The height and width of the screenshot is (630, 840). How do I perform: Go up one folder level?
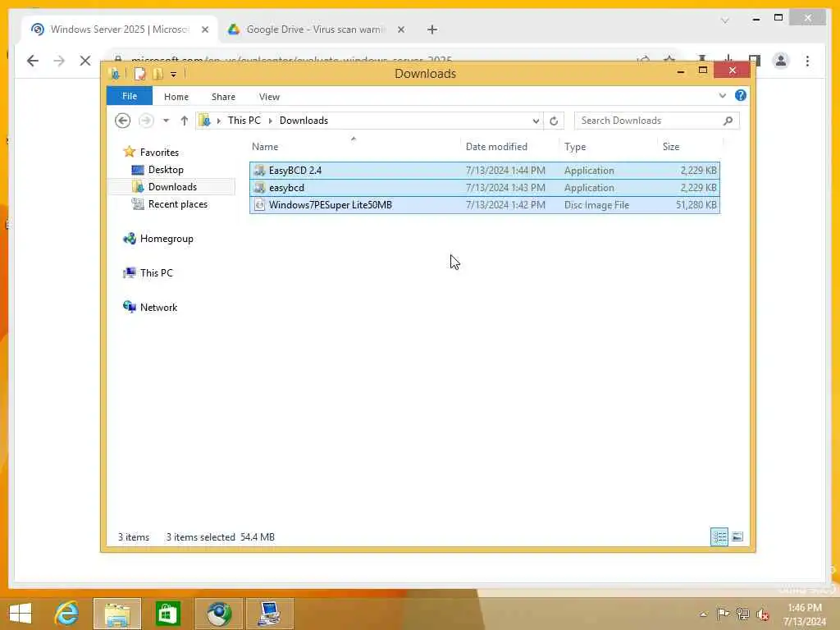tap(185, 121)
